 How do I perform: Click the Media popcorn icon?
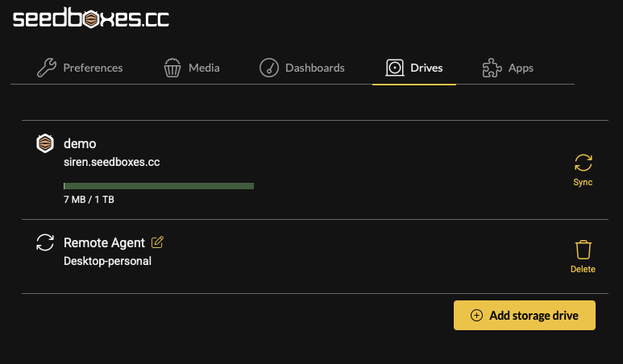[173, 68]
